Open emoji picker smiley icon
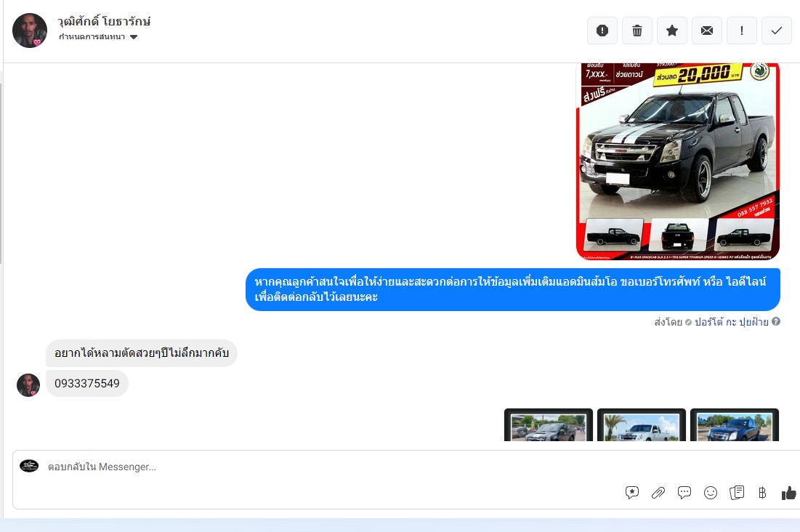 (711, 493)
